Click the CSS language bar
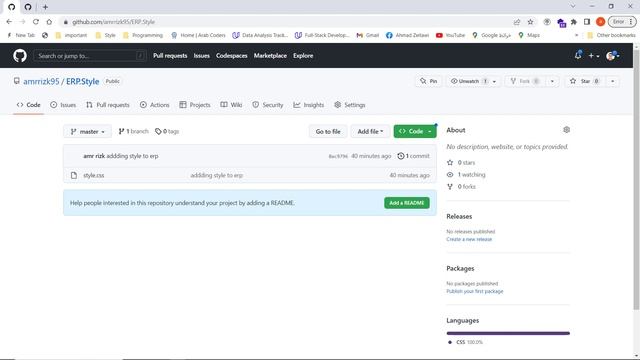This screenshot has height=360, width=640. pyautogui.click(x=508, y=333)
